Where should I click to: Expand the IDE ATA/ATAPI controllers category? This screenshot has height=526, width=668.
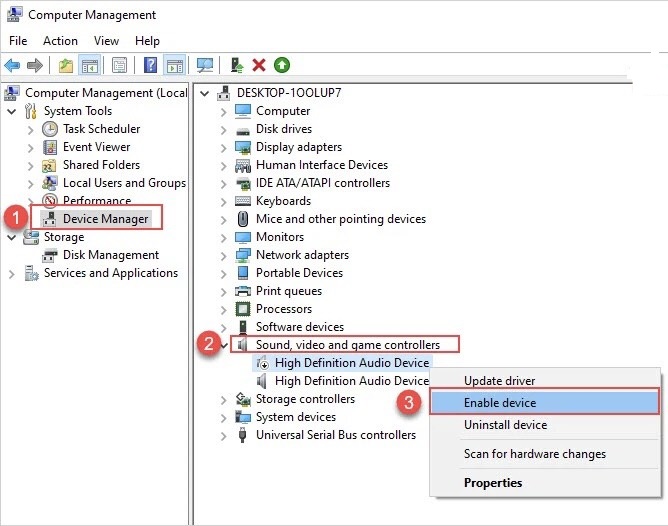point(223,184)
